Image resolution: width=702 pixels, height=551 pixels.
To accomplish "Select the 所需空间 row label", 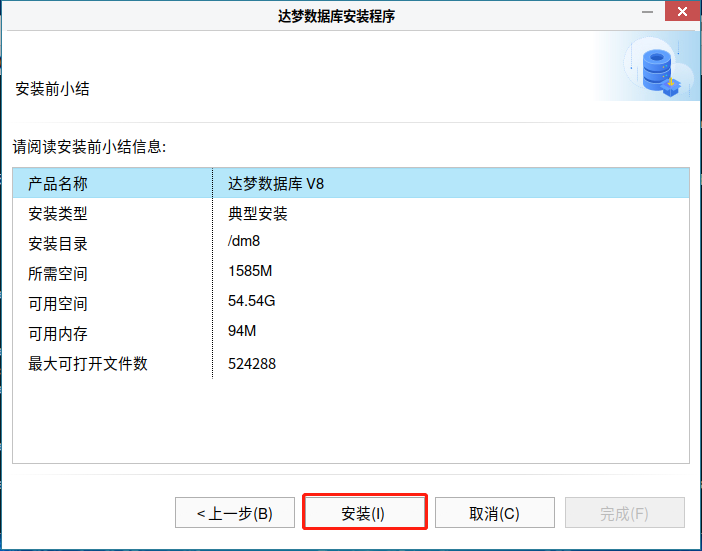I will (58, 273).
